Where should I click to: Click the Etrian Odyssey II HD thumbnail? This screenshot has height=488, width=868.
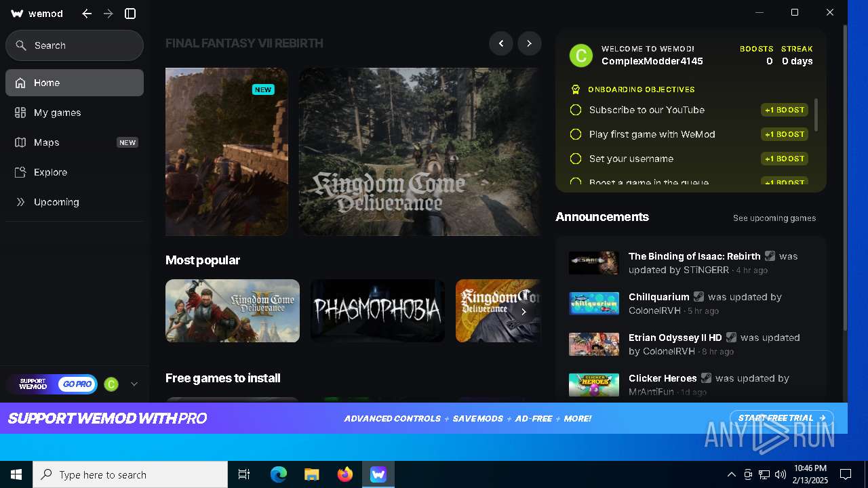(594, 344)
